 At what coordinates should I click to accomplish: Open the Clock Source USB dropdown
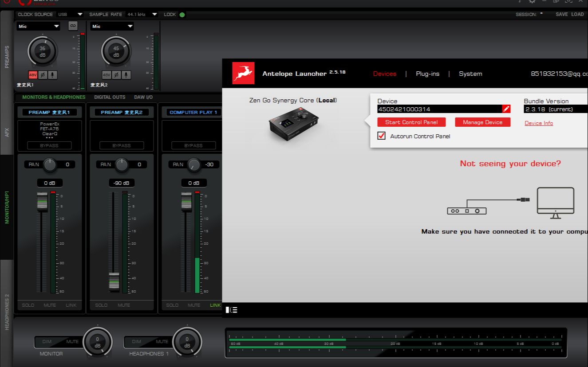(70, 14)
